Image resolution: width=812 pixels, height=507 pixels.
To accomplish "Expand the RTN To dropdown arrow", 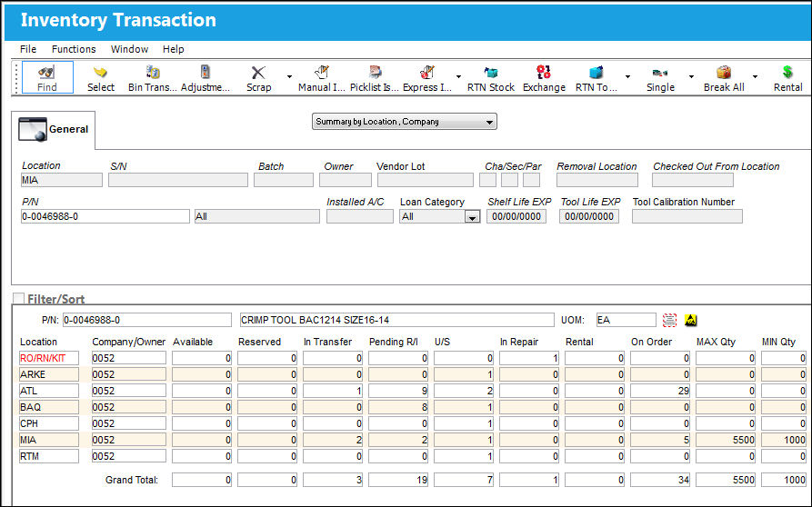I will tap(627, 76).
